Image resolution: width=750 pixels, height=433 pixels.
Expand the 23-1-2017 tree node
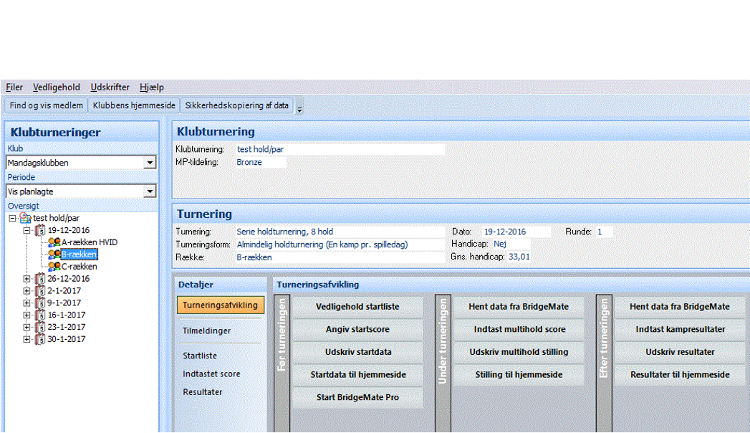click(x=27, y=327)
